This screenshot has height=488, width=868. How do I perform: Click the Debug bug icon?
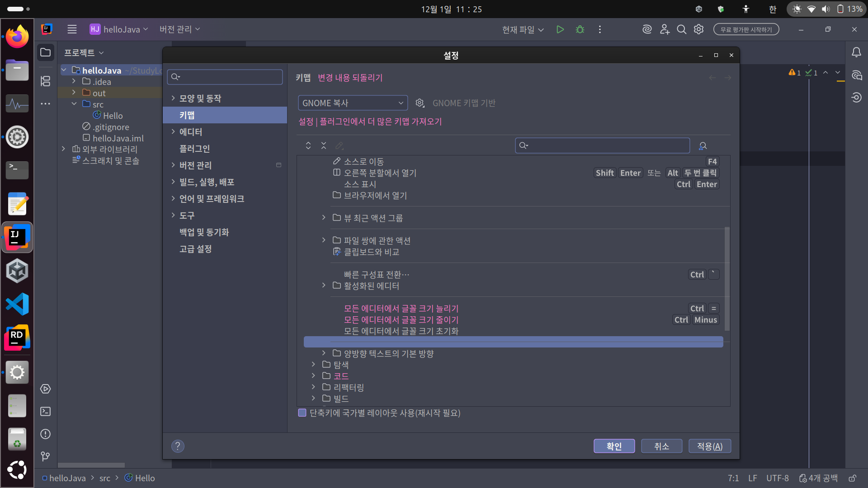[580, 29]
